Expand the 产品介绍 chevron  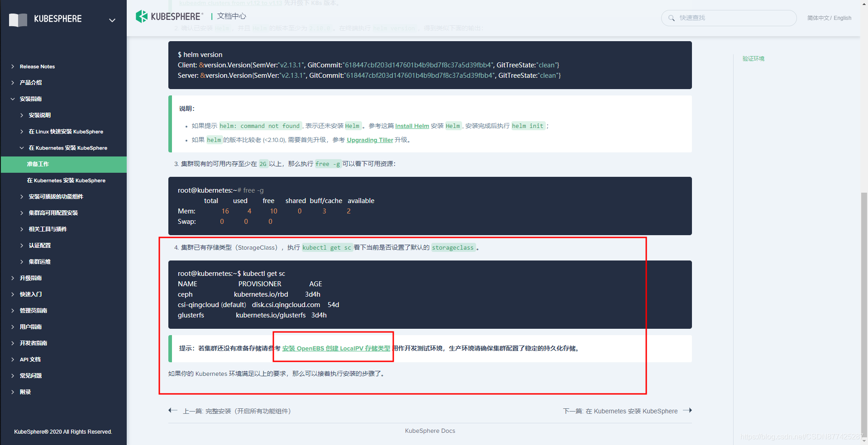point(13,83)
